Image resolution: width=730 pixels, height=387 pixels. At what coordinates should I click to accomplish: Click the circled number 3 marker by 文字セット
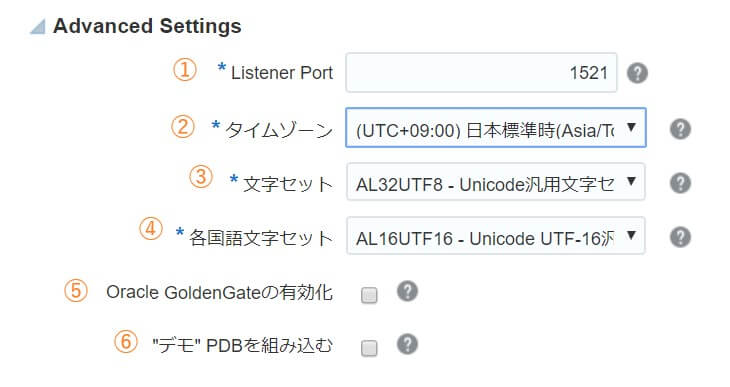[x=201, y=177]
